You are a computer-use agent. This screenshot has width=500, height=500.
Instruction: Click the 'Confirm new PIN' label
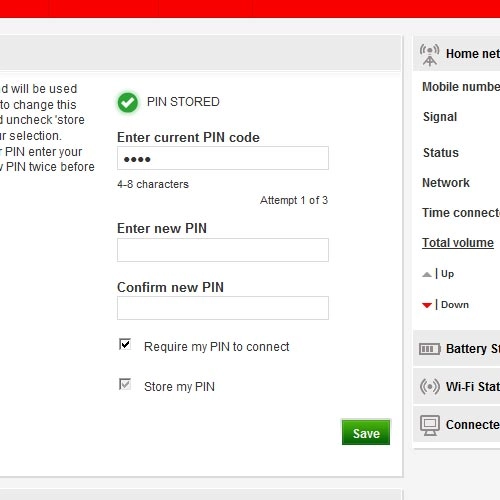coord(170,287)
